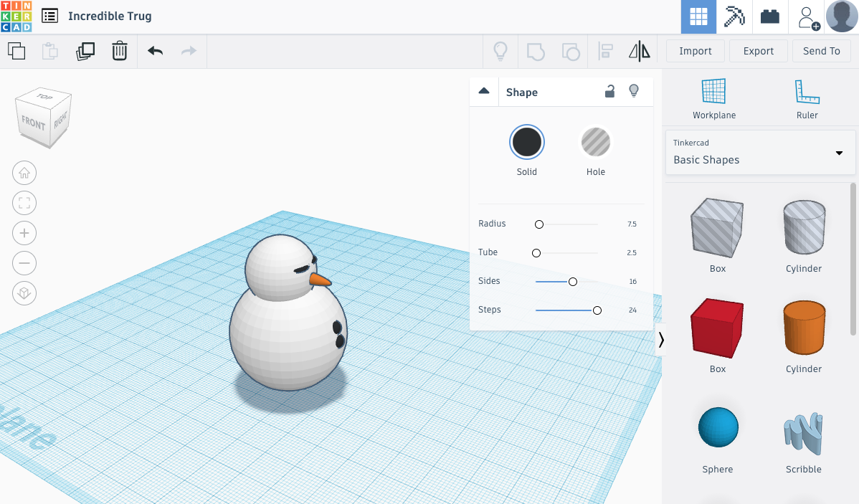859x504 pixels.
Task: Toggle shape visibility with the bulb icon
Action: pos(634,91)
